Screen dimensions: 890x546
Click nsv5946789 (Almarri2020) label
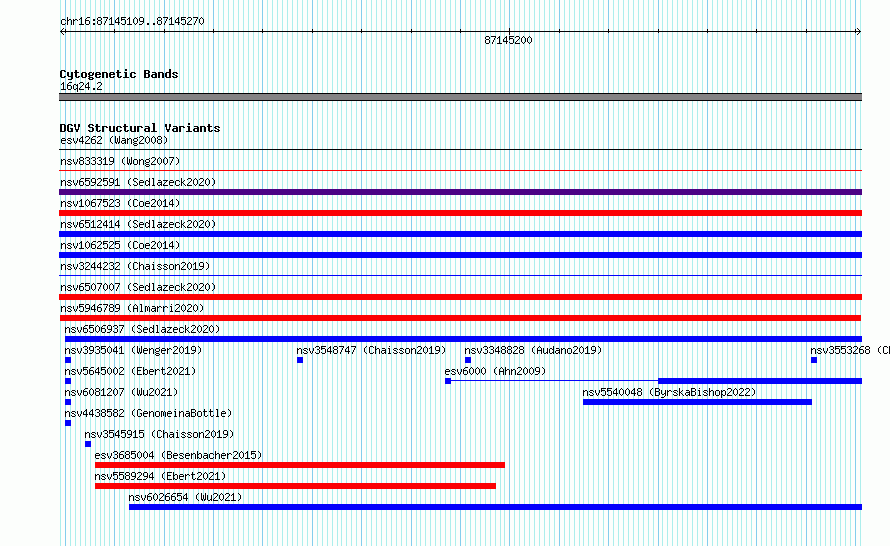(132, 308)
